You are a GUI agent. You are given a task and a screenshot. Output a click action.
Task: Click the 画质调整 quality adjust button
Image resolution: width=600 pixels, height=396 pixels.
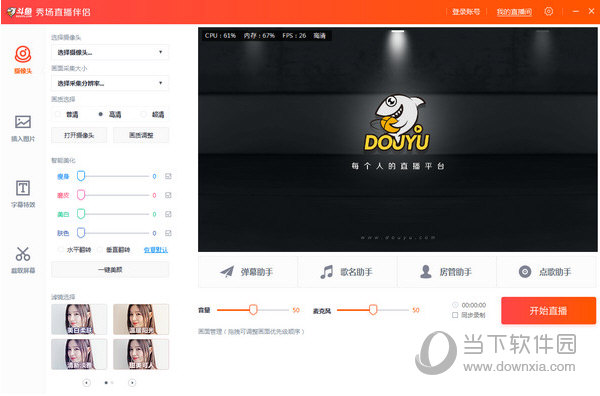pyautogui.click(x=141, y=135)
